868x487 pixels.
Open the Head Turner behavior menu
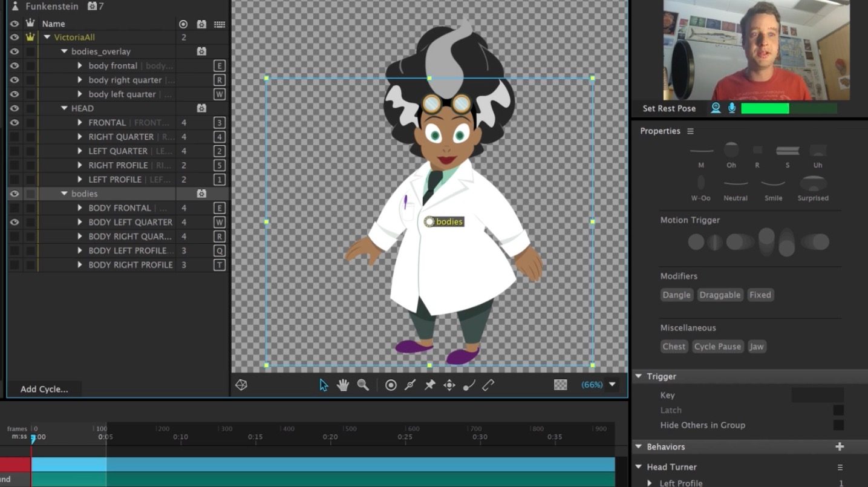point(840,467)
